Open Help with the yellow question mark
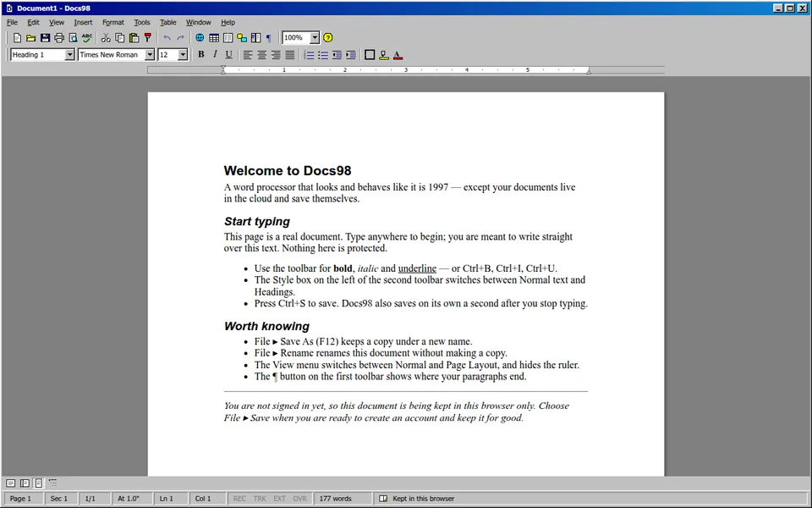Viewport: 812px width, 508px height. point(328,38)
